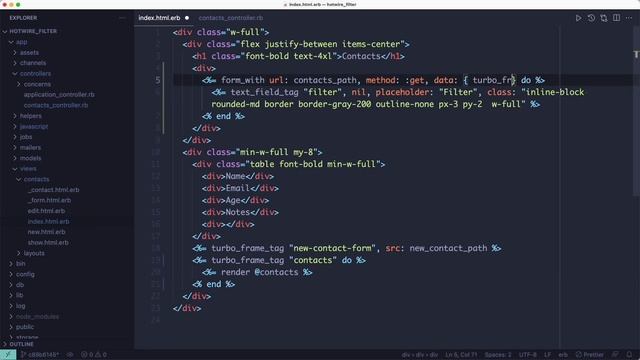Collapse the views folder
The image size is (640, 360).
tap(28, 169)
